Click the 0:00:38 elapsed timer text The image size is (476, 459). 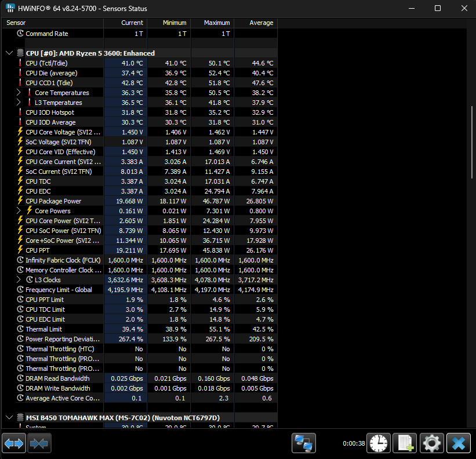(x=354, y=443)
